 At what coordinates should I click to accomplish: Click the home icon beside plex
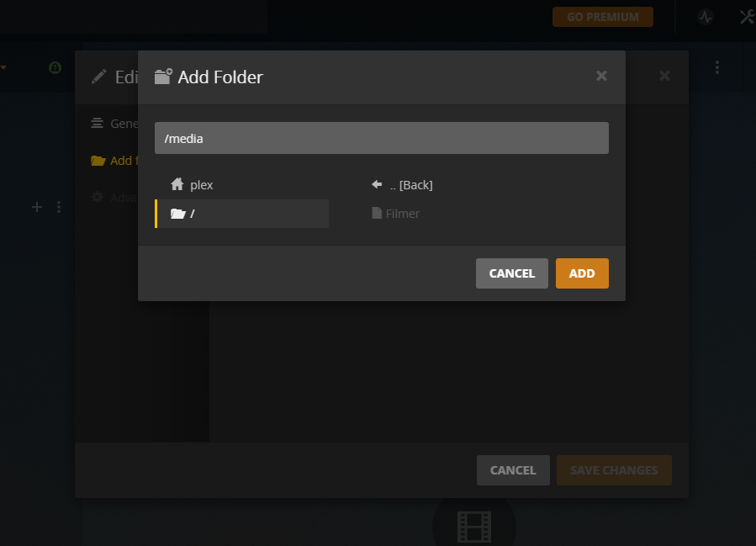[x=177, y=184]
